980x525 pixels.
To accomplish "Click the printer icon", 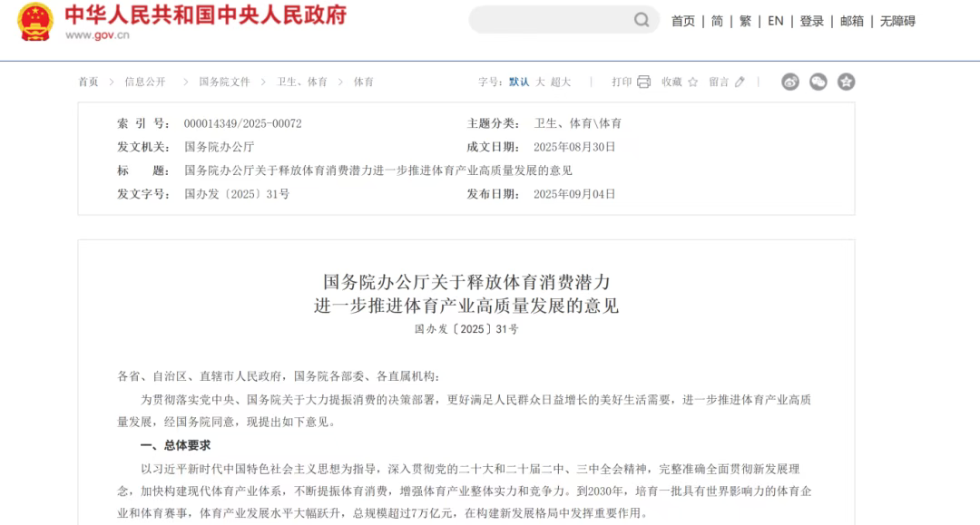I will [x=644, y=82].
